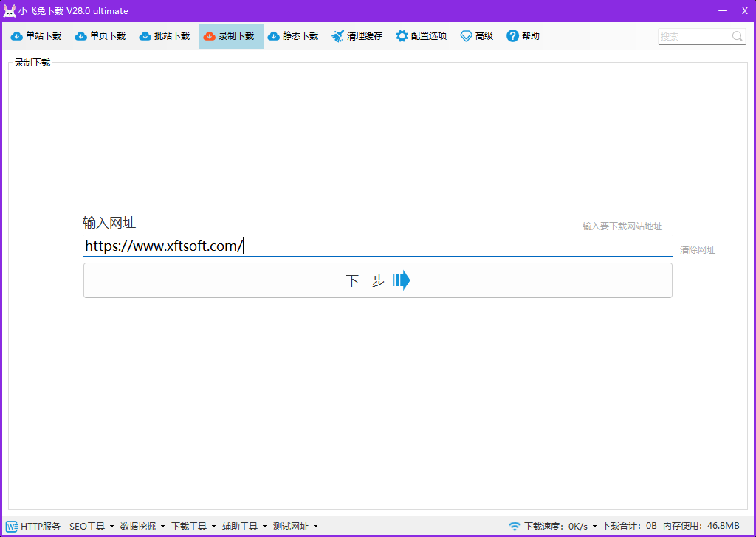The width and height of the screenshot is (756, 537).
Task: Click the 清除网址 link
Action: 697,250
